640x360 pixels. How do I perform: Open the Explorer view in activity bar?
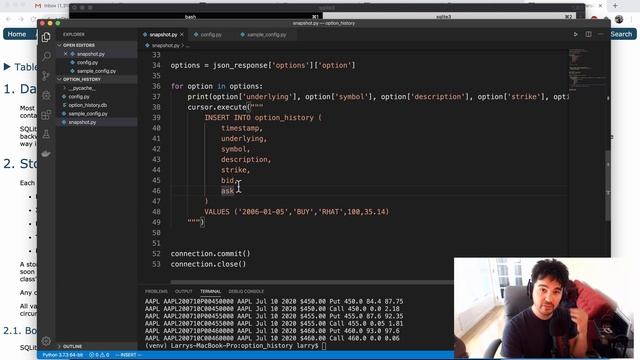click(x=46, y=37)
